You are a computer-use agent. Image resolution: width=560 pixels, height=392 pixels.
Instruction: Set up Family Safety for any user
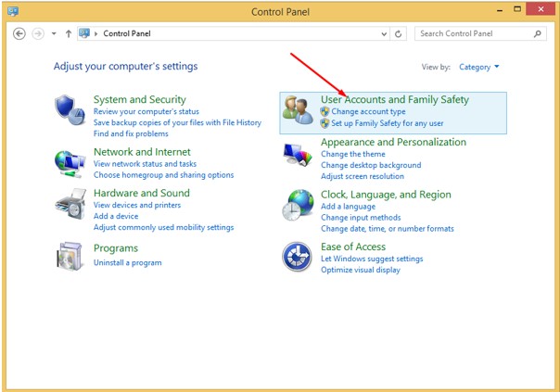click(388, 123)
